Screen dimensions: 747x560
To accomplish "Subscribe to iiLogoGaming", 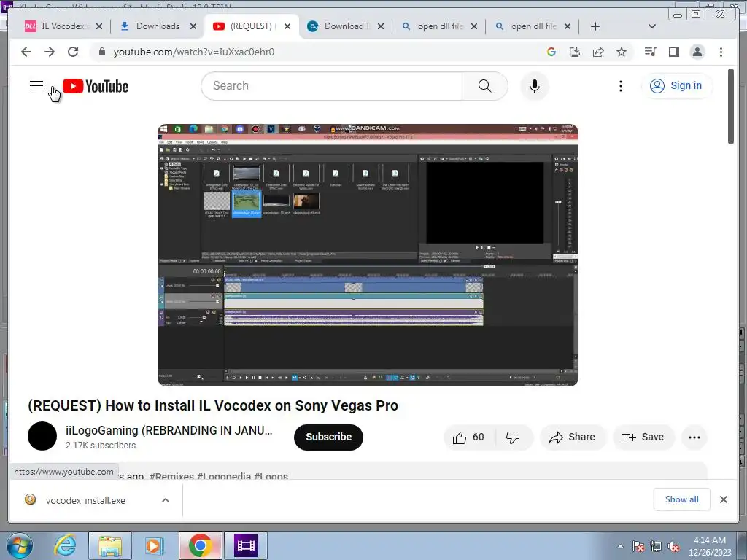I will pyautogui.click(x=328, y=437).
